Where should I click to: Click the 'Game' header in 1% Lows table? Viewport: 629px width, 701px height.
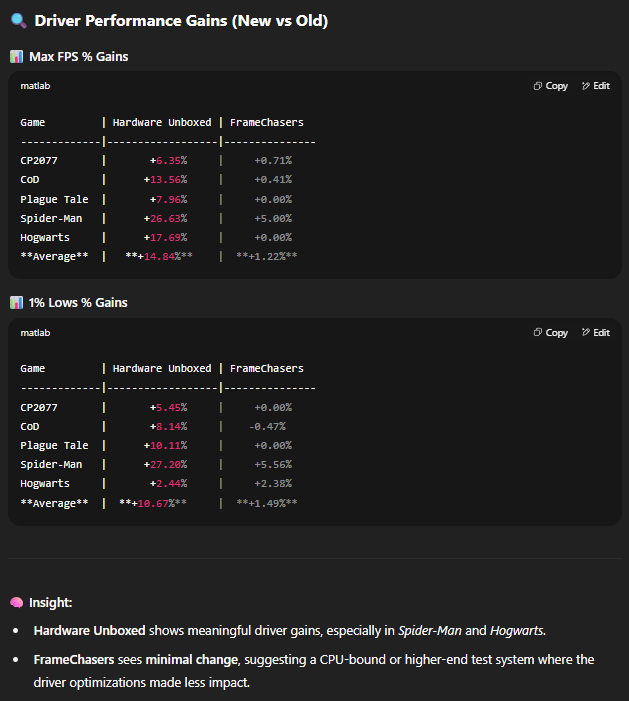(x=33, y=368)
